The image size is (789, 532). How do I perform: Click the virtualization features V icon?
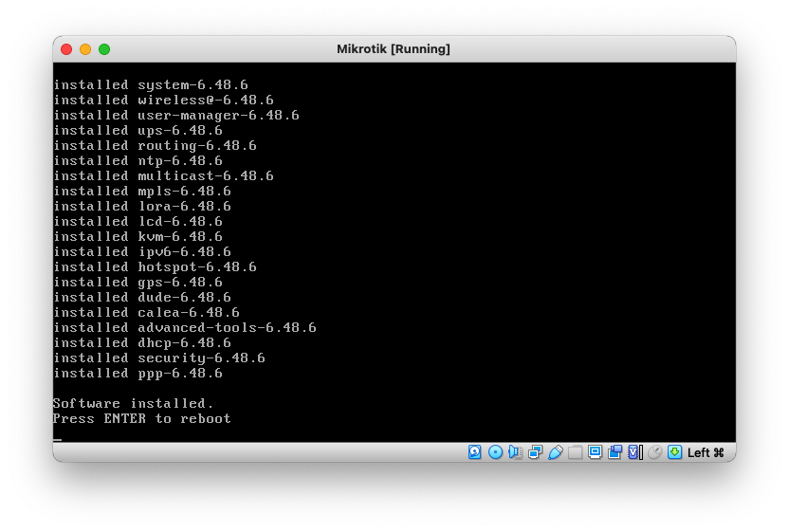(634, 452)
